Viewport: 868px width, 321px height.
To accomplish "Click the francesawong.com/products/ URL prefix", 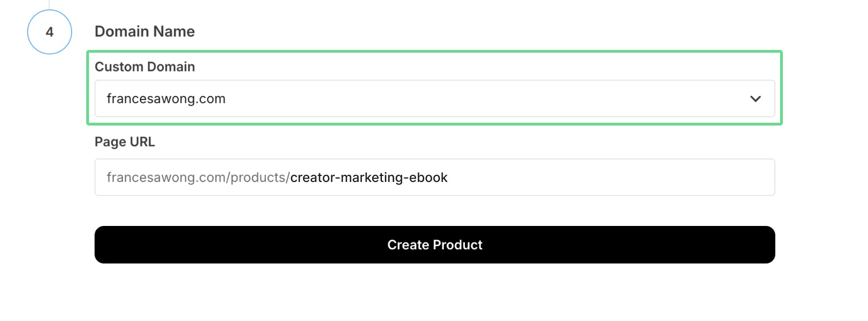I will 198,178.
